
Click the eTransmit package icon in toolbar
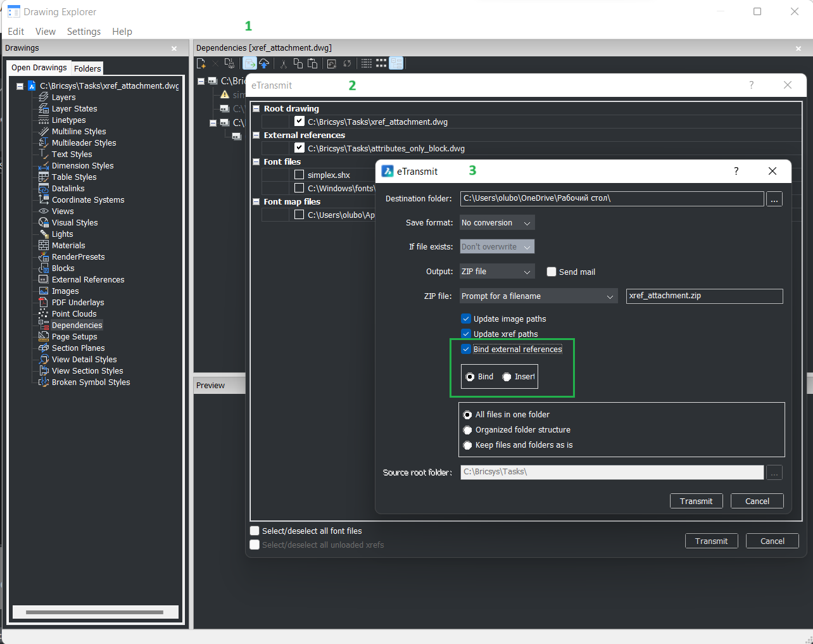point(249,63)
